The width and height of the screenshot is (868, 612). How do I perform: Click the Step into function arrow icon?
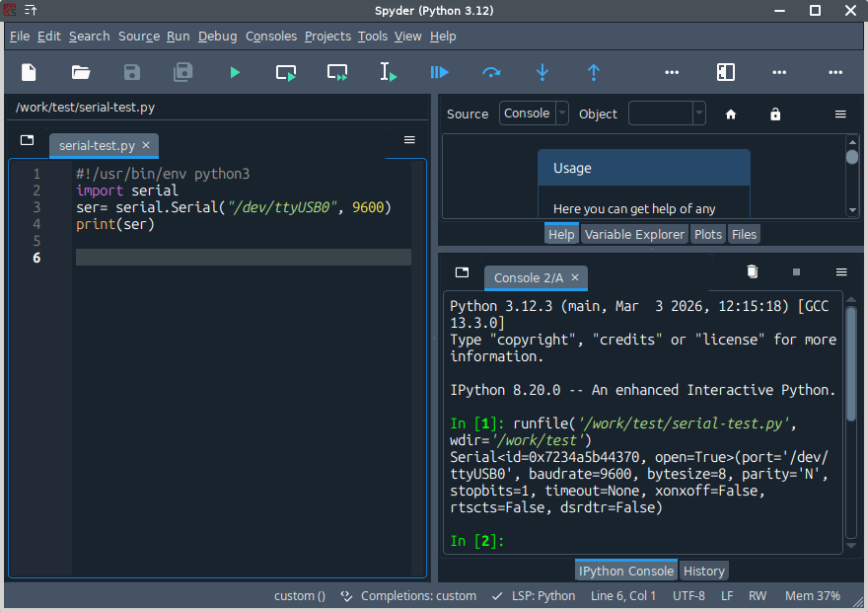(542, 72)
